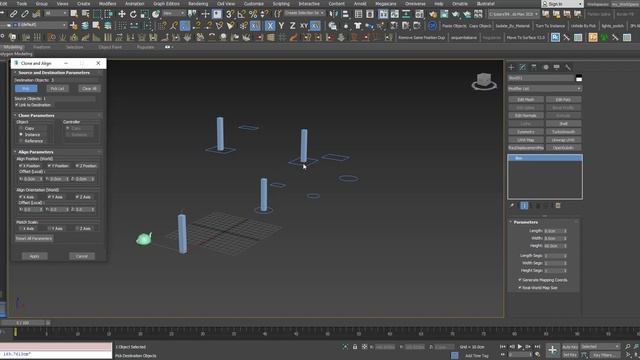
Task: Click Reset All Parameters button
Action: [x=34, y=238]
